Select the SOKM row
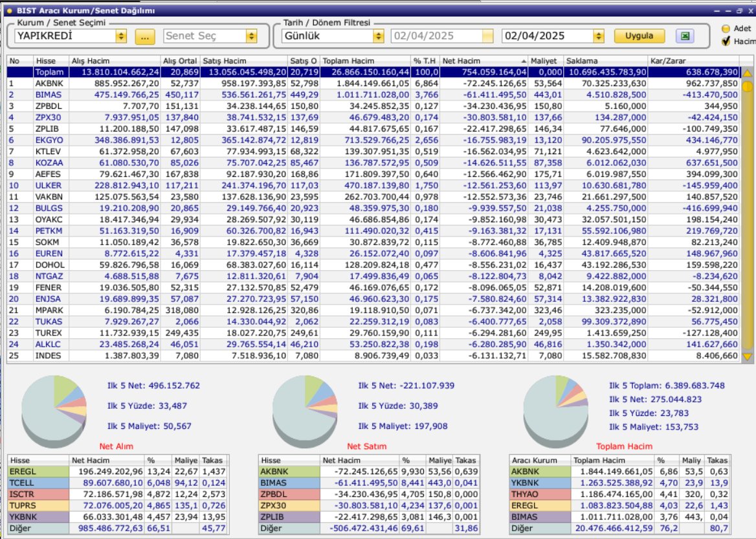 coord(373,242)
